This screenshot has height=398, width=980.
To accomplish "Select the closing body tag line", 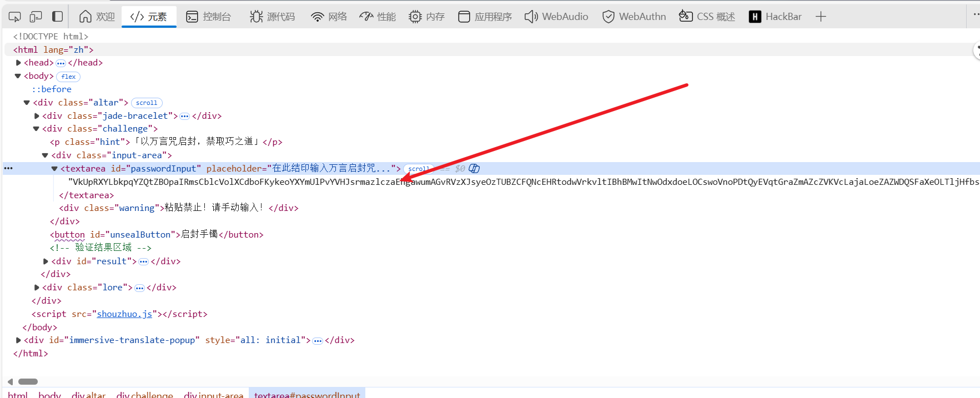I will [39, 328].
